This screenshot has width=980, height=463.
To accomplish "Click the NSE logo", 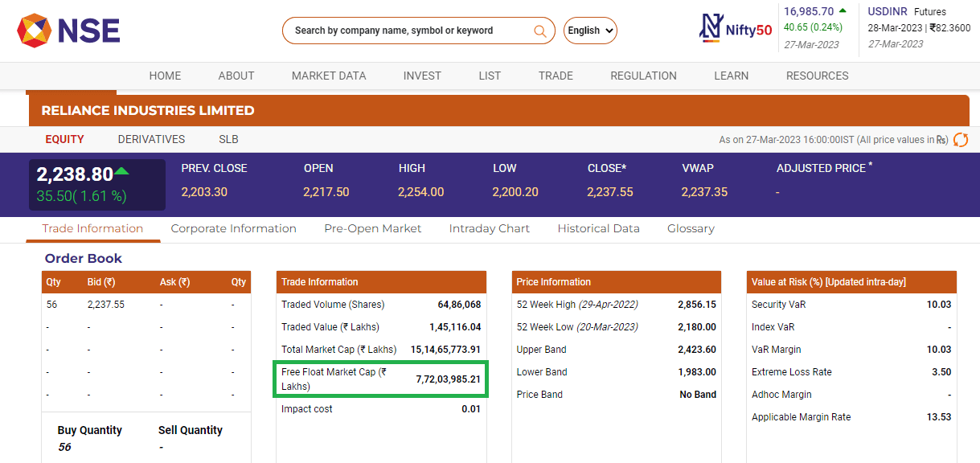I will click(x=68, y=31).
